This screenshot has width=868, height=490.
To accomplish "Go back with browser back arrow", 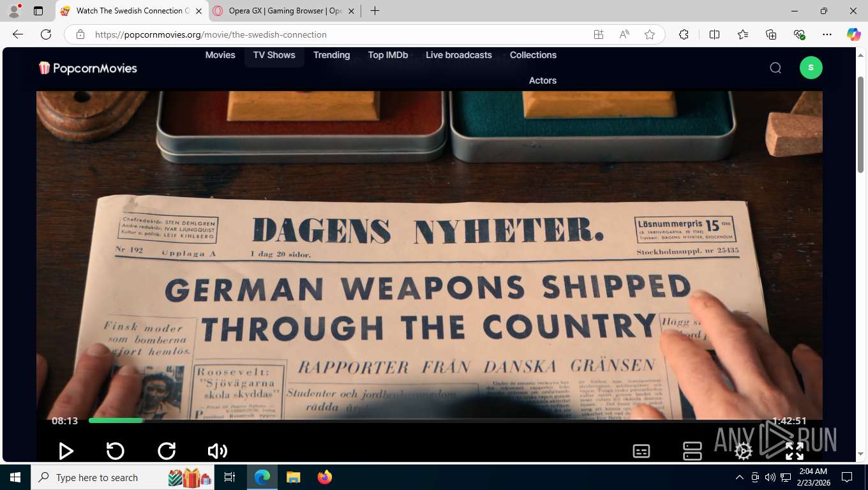I will tap(18, 34).
